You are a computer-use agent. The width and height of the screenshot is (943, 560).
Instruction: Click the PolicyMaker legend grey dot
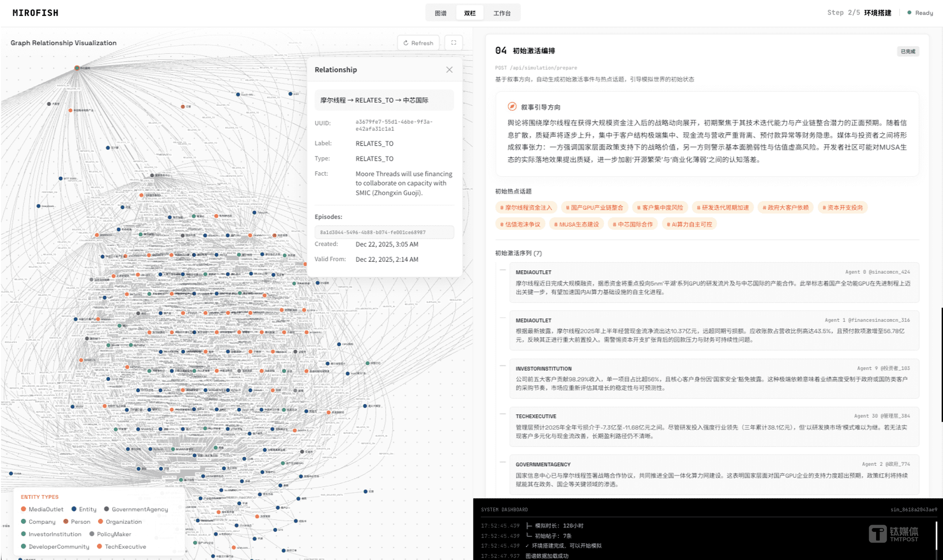coord(92,534)
